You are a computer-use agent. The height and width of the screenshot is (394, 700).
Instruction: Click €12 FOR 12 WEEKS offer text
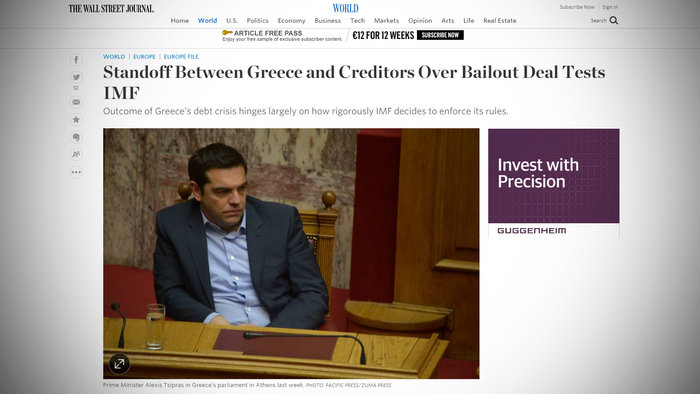(x=383, y=35)
